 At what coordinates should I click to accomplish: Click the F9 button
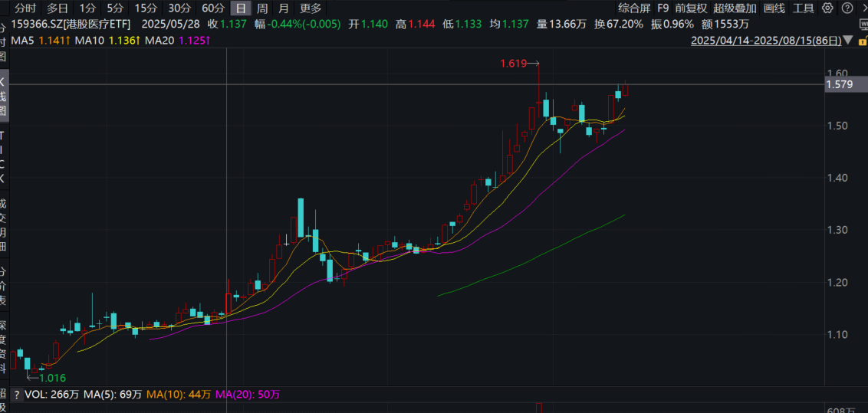click(x=663, y=8)
